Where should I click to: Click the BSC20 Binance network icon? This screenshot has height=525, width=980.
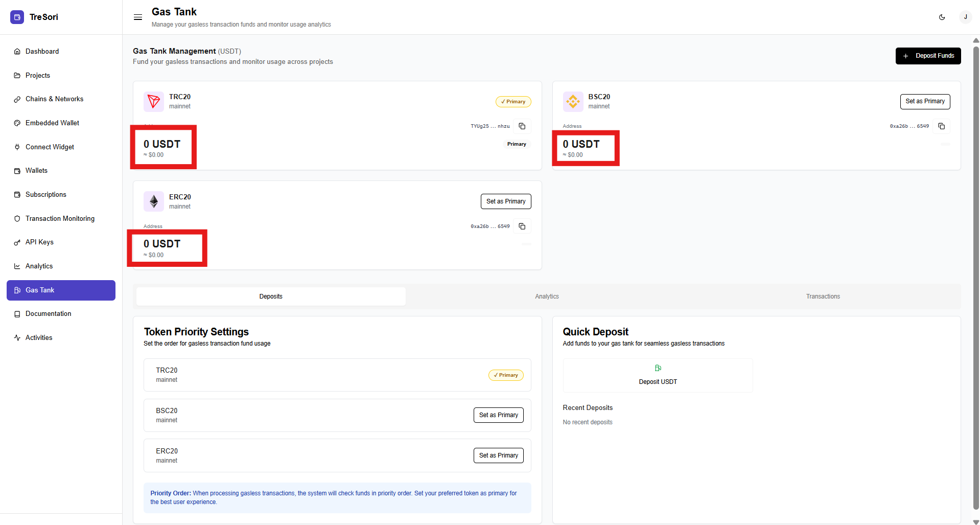coord(573,101)
